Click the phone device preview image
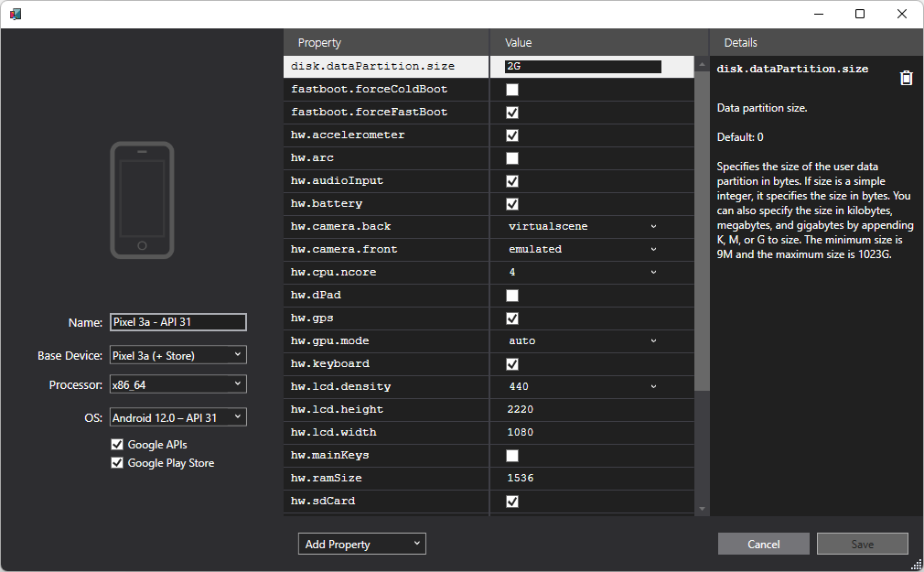Screen dimensions: 924x572 click(142, 200)
